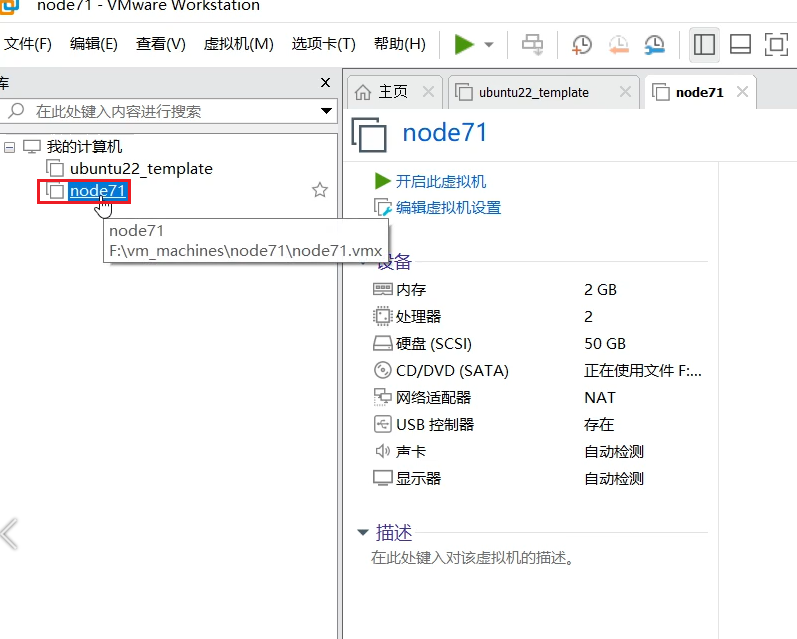The width and height of the screenshot is (797, 639).
Task: Close the 主页 tab
Action: click(428, 92)
